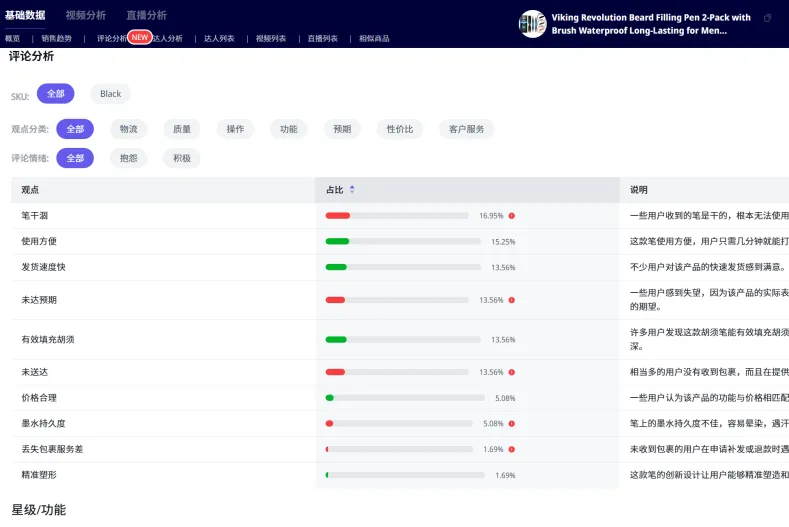Open the 相似商品 sub-tab
Screen dimensions: 789x527
pos(374,39)
